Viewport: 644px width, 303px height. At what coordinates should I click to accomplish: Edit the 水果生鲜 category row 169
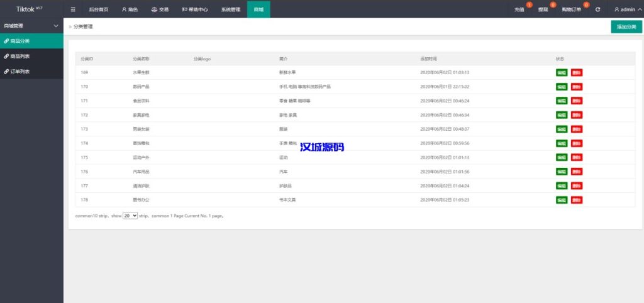coord(562,73)
